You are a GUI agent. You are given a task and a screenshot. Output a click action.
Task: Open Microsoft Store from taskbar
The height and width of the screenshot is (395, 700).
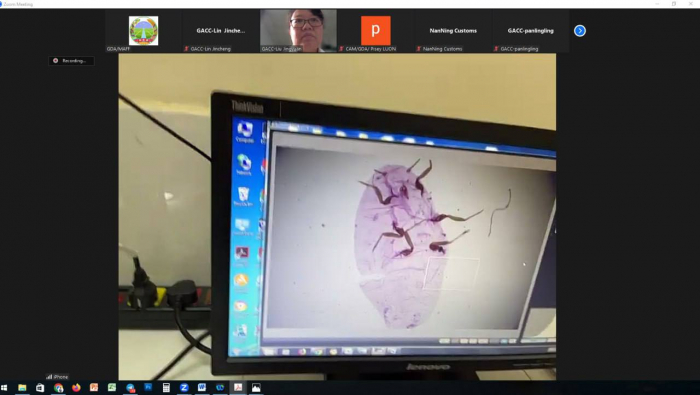pos(40,388)
